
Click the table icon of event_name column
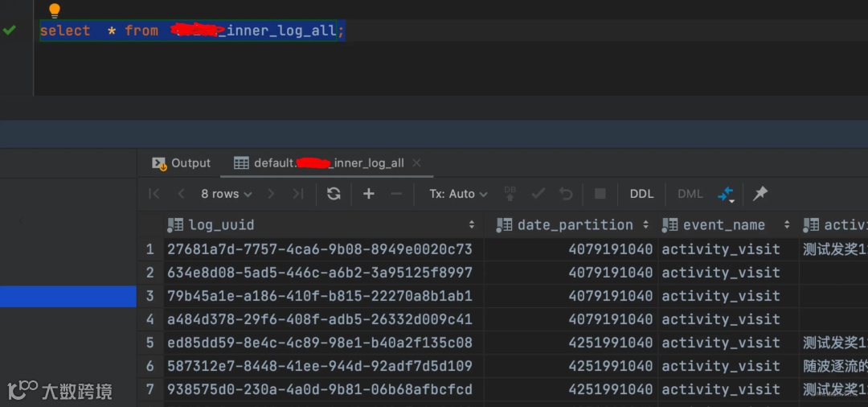pos(669,225)
